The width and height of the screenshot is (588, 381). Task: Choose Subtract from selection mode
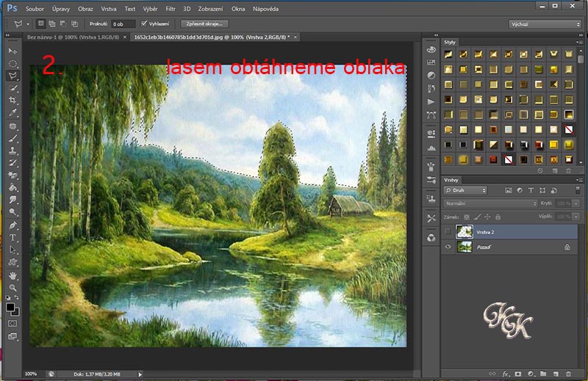[x=63, y=23]
